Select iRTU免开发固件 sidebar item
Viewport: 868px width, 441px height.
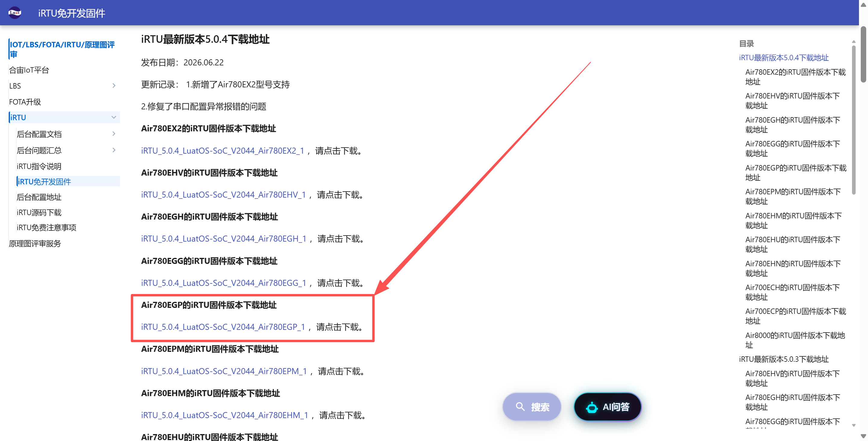(44, 182)
